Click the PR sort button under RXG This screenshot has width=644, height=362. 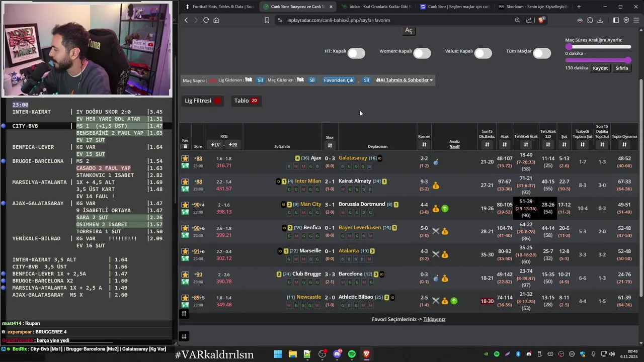[x=233, y=145]
